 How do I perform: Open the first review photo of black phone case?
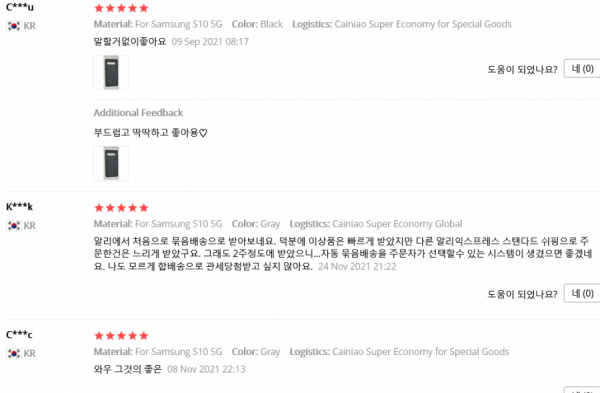[111, 72]
